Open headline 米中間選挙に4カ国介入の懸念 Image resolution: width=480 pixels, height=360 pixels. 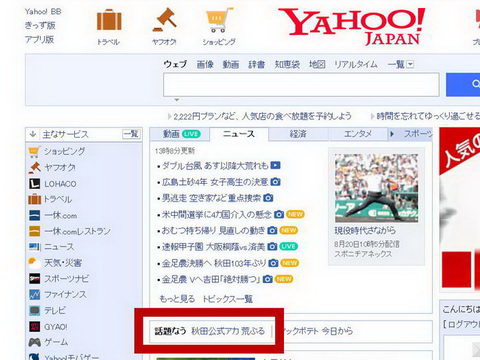(x=217, y=214)
